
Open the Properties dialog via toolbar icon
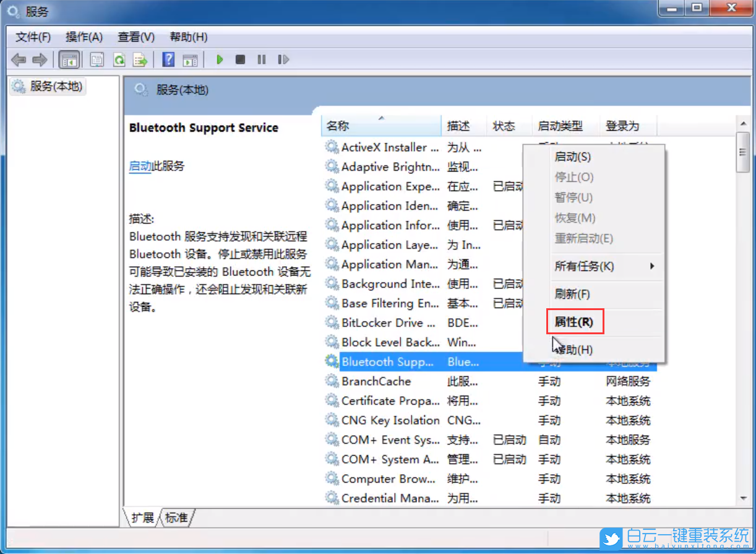[x=97, y=59]
